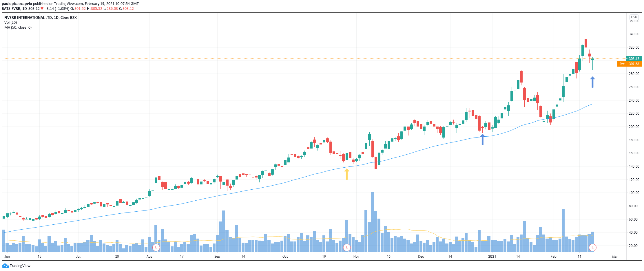Click the Mar label on time axis

615,257
